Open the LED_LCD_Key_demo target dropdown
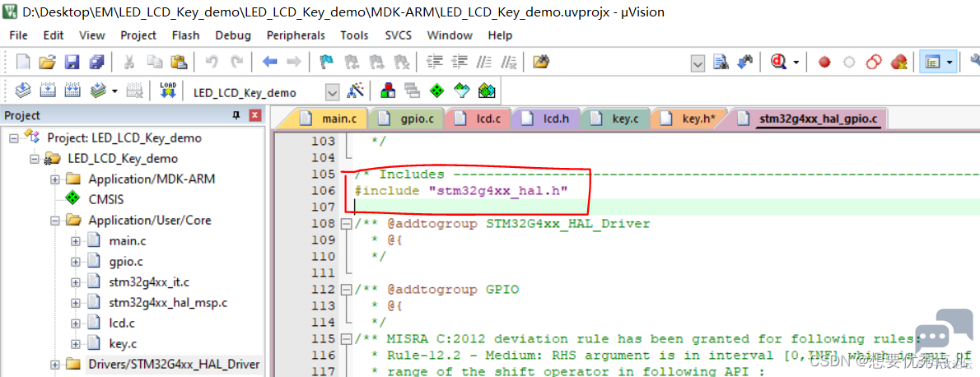Viewport: 980px width, 377px height. [333, 92]
